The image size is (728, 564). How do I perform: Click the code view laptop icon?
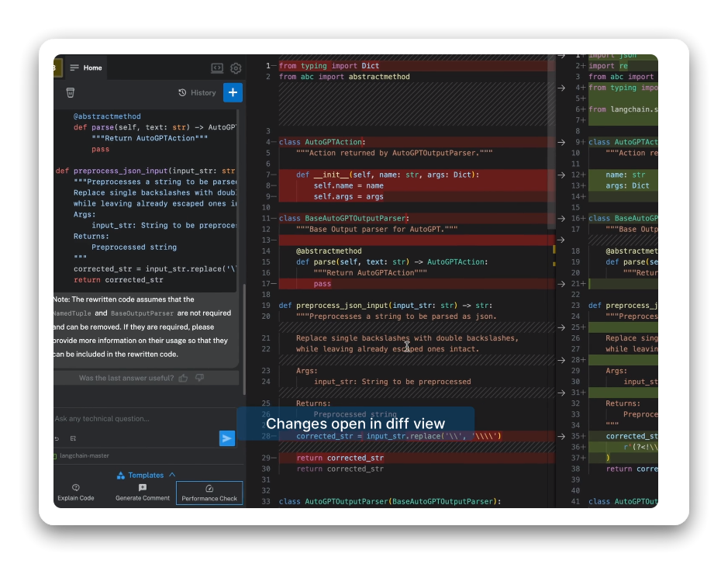[x=217, y=68]
